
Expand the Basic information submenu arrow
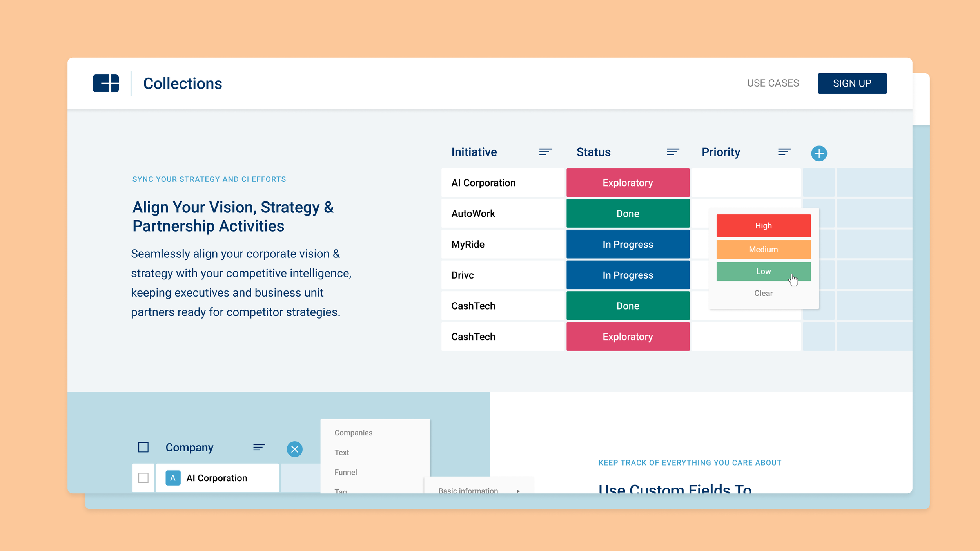(518, 491)
